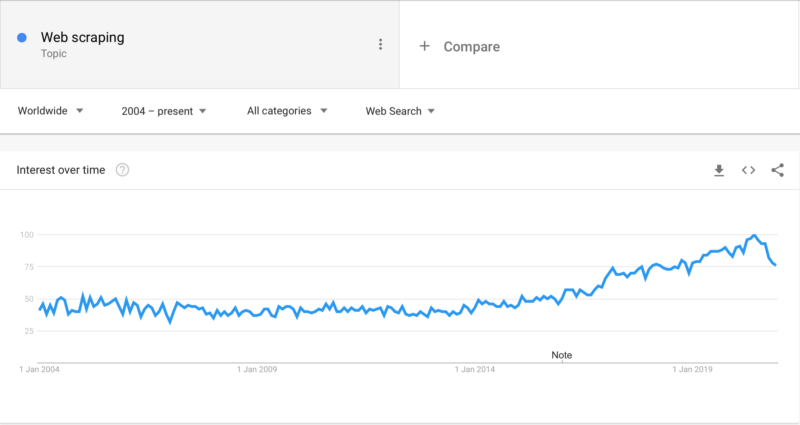Open the embed code icon
Image resolution: width=800 pixels, height=425 pixels.
[x=748, y=170]
